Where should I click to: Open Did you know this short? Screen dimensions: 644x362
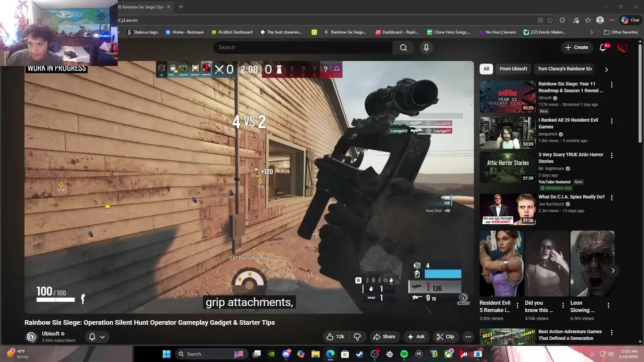547,263
